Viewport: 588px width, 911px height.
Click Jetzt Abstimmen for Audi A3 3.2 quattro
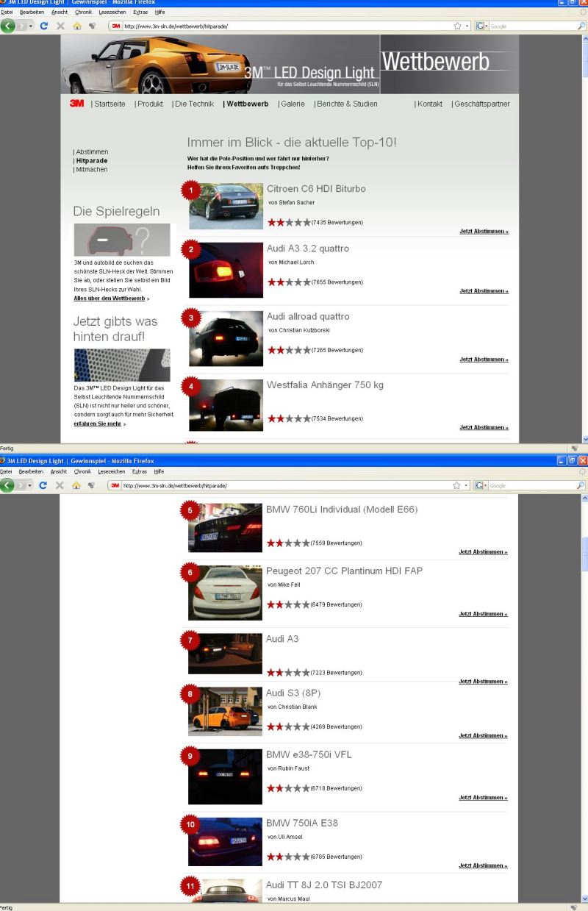point(484,291)
